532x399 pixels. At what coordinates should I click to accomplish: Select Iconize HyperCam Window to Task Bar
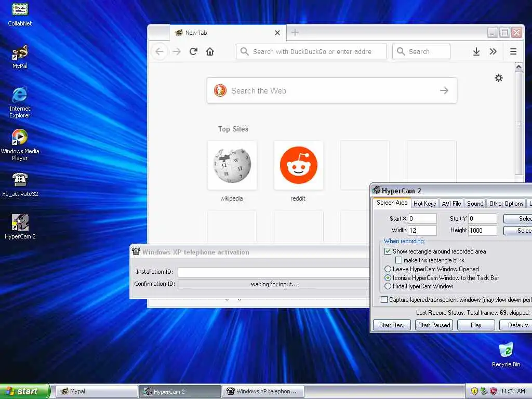pos(388,278)
